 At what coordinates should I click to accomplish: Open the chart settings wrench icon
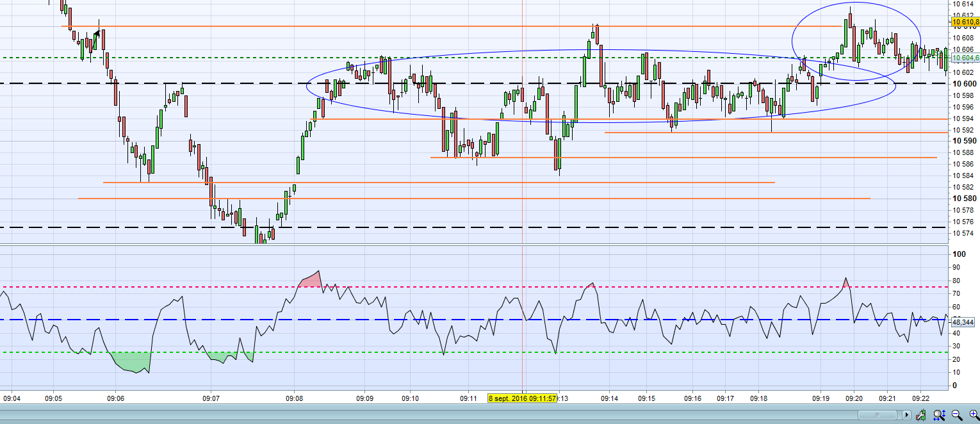[x=920, y=415]
